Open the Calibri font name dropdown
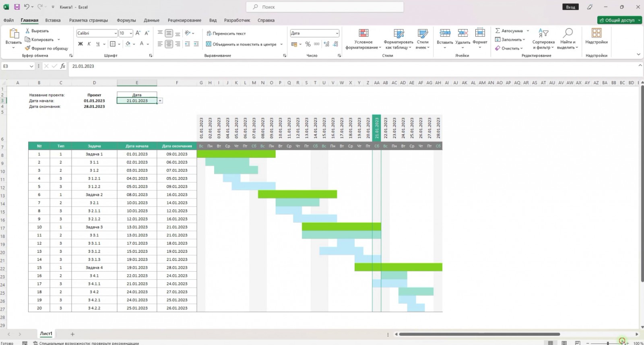 coord(116,33)
